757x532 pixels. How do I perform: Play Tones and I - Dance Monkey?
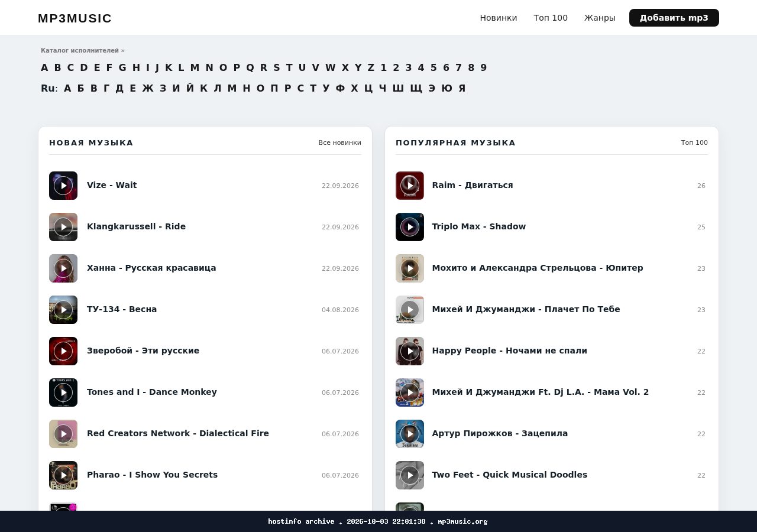pyautogui.click(x=63, y=392)
